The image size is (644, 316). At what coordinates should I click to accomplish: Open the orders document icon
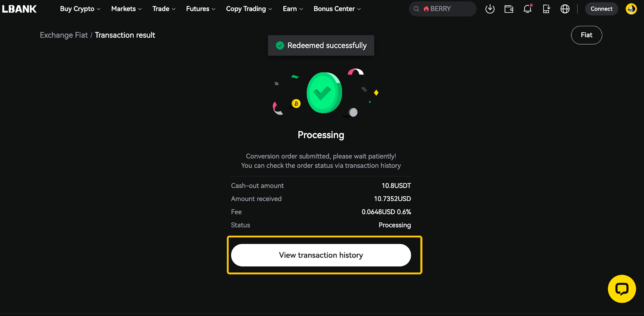pos(546,9)
